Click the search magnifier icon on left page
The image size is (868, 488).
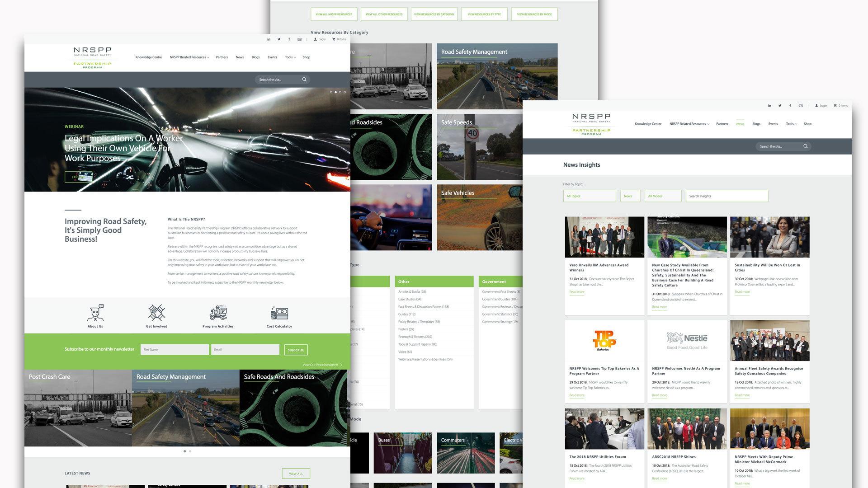click(304, 80)
